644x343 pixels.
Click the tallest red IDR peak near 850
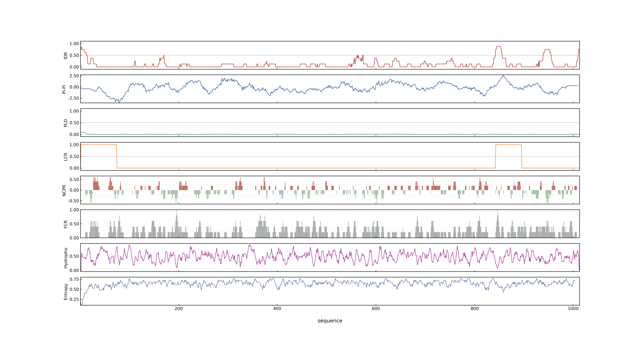pos(499,46)
